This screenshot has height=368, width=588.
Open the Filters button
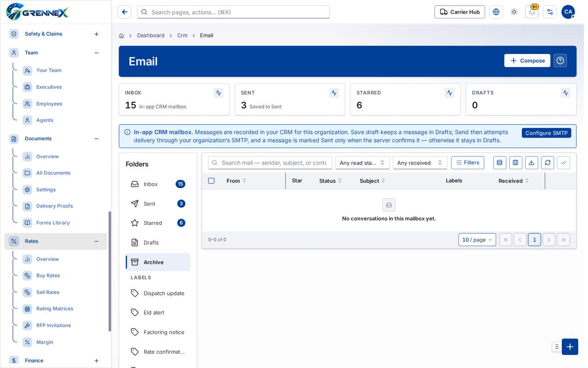[468, 163]
